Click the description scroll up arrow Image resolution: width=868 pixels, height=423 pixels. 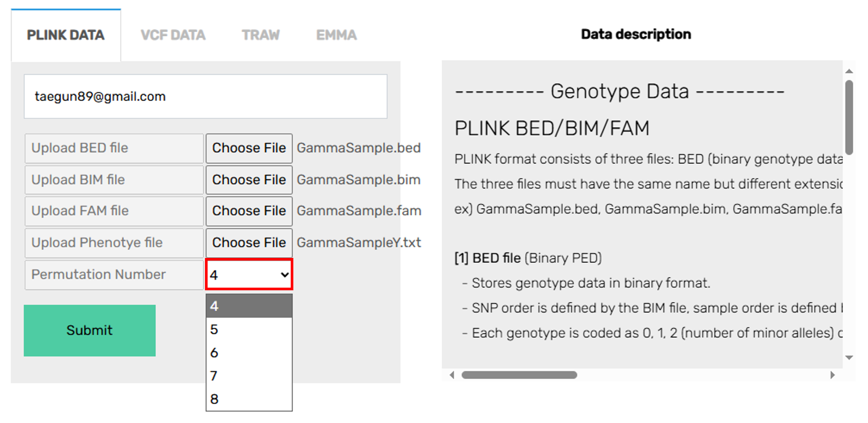(x=849, y=71)
